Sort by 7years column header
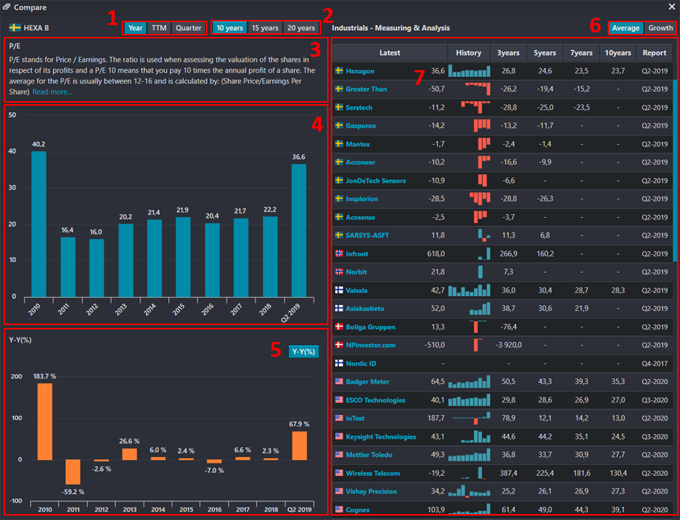Image resolution: width=680 pixels, height=520 pixels. [581, 52]
